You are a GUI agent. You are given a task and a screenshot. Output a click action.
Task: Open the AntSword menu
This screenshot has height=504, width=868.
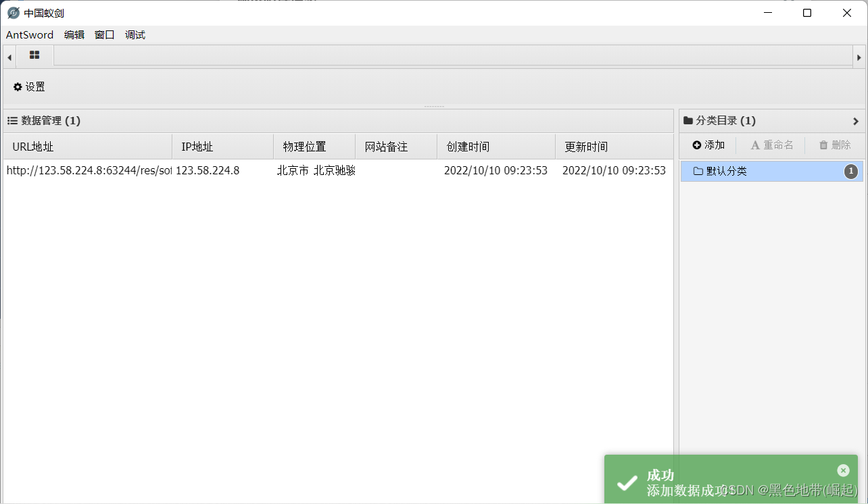click(x=29, y=34)
